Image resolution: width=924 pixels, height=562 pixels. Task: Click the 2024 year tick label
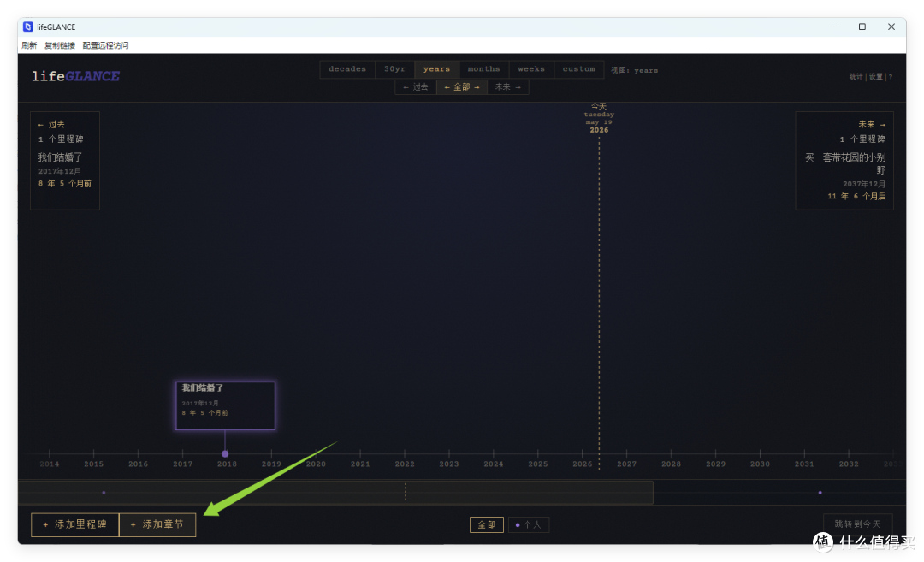click(494, 464)
